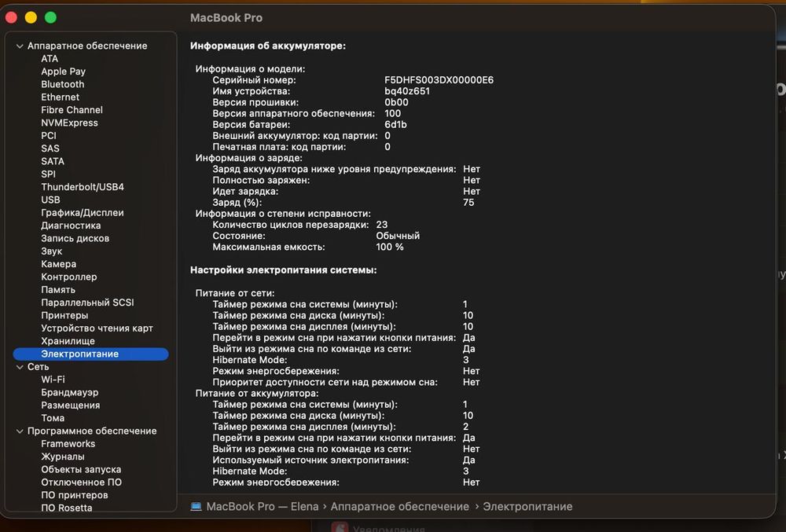
Task: Select Устройство чтения карт
Action: point(97,328)
